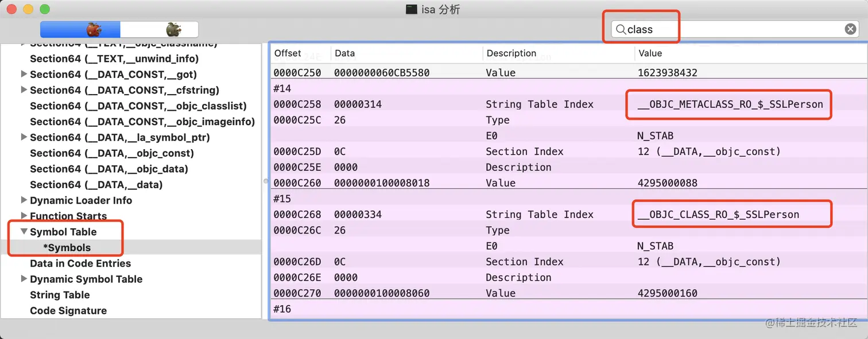Expand the Dynamic Symbol Table node
Image resolution: width=868 pixels, height=339 pixels.
24,279
